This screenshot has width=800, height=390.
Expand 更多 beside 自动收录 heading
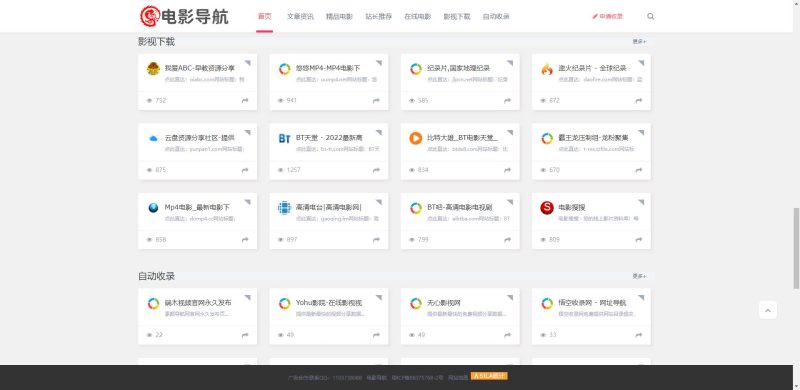click(x=639, y=276)
